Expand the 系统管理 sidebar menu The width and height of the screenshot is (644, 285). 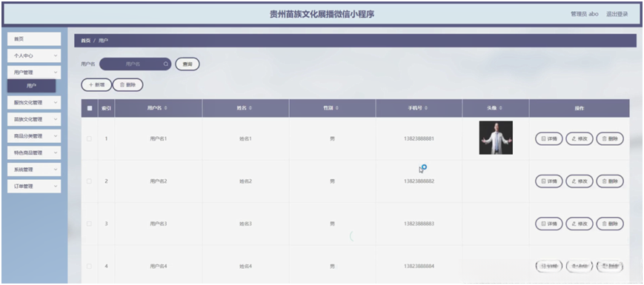(x=34, y=170)
